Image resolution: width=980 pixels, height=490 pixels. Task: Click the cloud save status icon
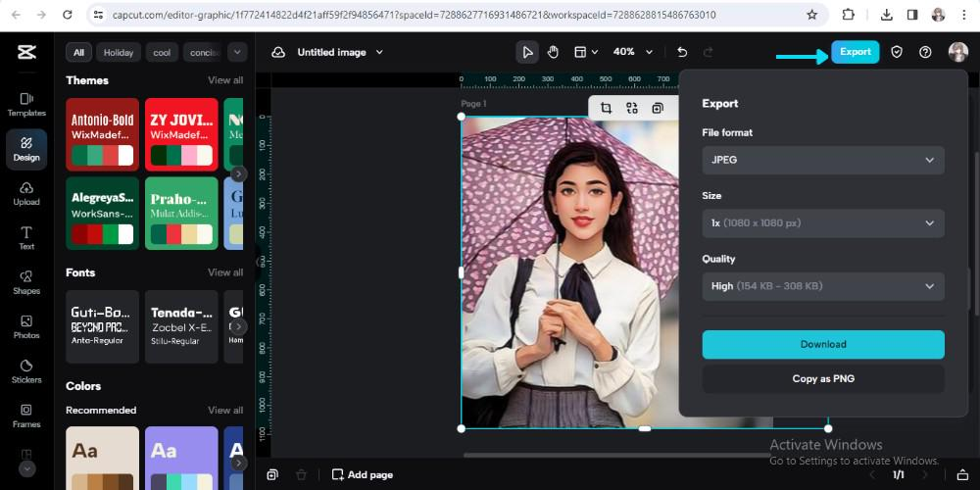278,53
